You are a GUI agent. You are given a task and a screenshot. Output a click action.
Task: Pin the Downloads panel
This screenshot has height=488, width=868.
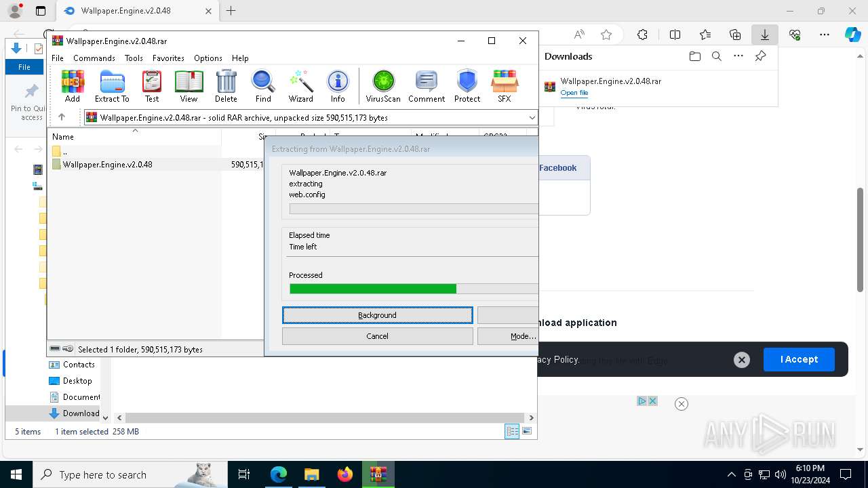(760, 56)
